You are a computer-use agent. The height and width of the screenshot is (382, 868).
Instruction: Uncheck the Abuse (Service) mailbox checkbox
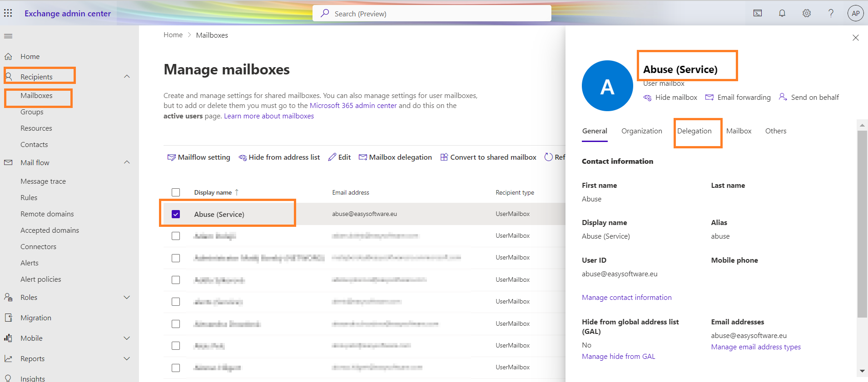coord(176,214)
